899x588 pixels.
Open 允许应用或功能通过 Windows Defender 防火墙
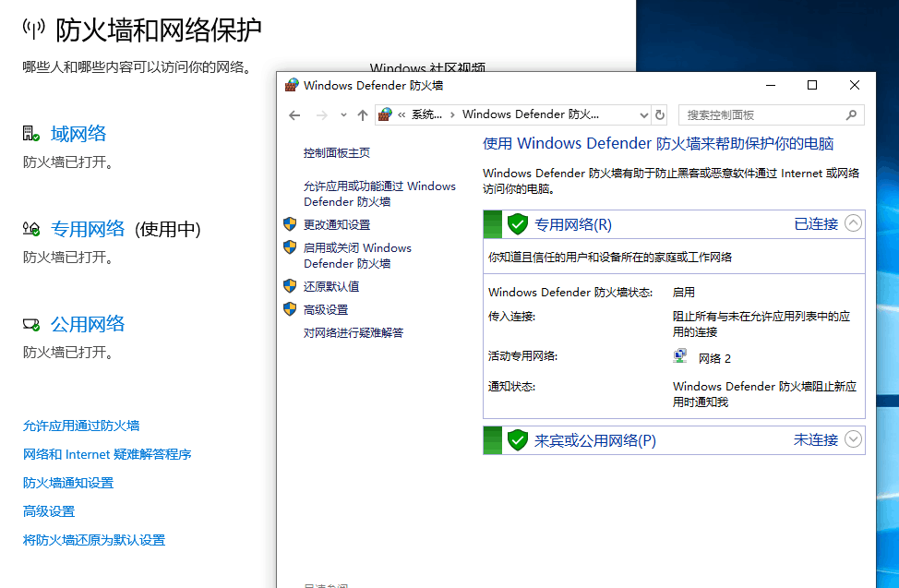379,194
